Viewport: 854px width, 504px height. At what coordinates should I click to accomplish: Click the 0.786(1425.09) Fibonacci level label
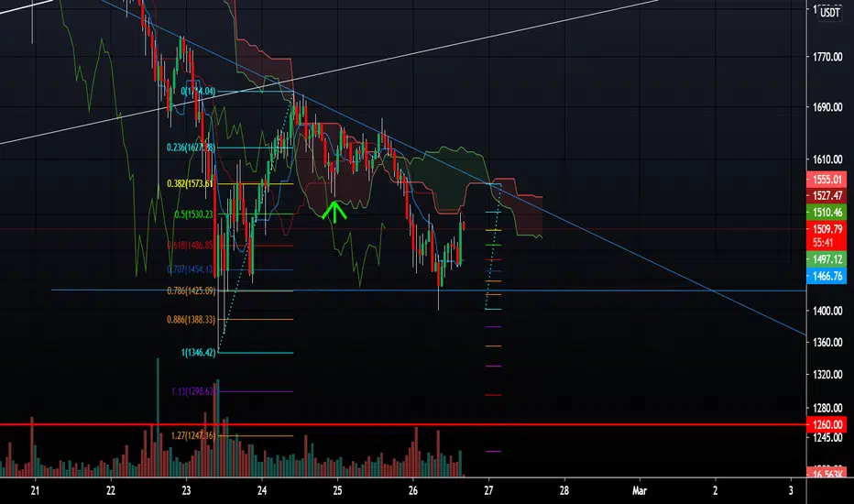click(191, 291)
